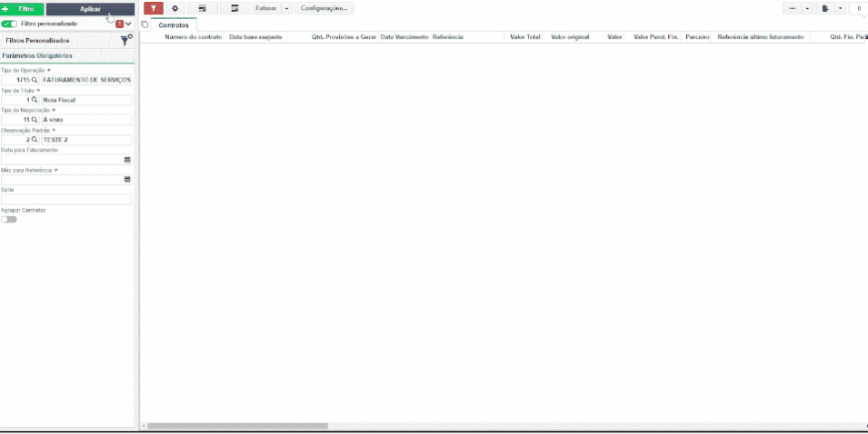The image size is (868, 434).
Task: Click the FATURAMENTO DE SERVIÇOS description field
Action: tap(87, 80)
